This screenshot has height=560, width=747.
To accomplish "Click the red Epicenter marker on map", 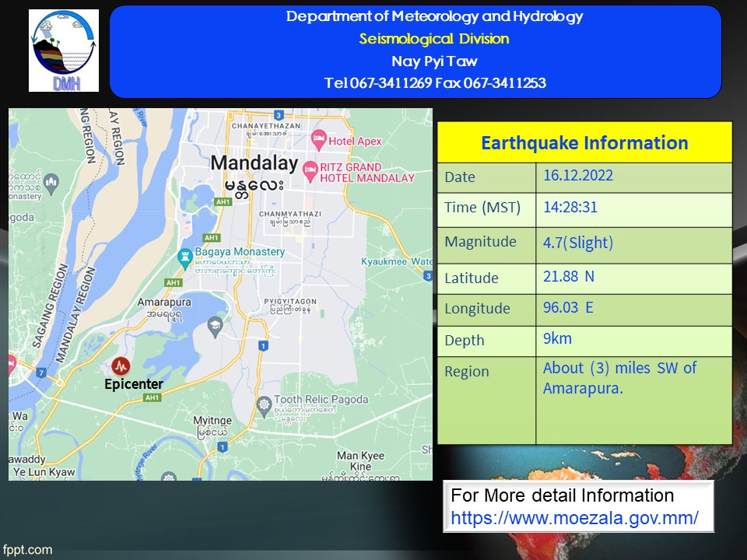I will tap(121, 366).
